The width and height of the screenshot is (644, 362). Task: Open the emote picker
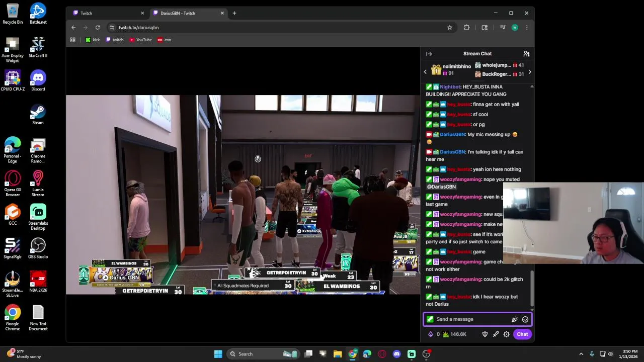tap(525, 319)
